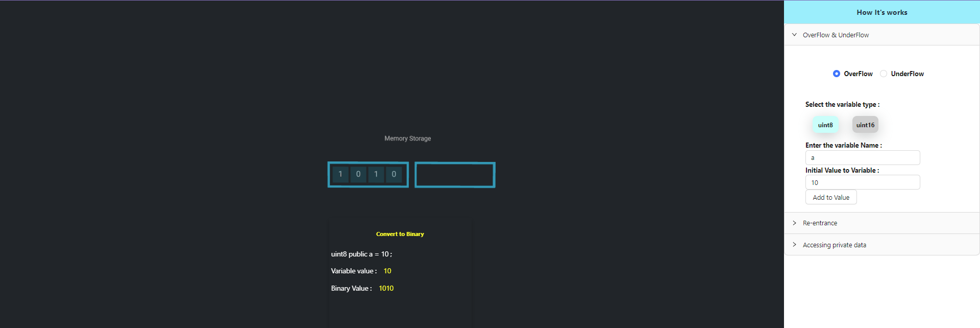Focus the Initial Value input field
Image resolution: width=980 pixels, height=328 pixels.
[863, 182]
